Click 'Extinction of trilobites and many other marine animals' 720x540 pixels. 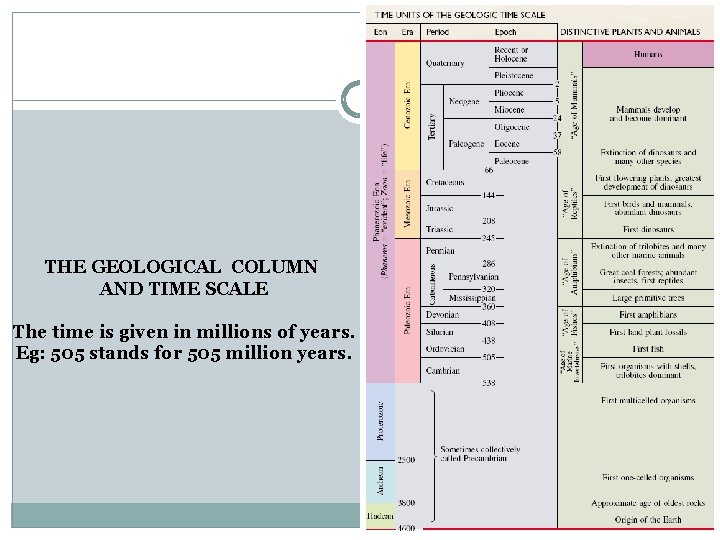click(648, 251)
